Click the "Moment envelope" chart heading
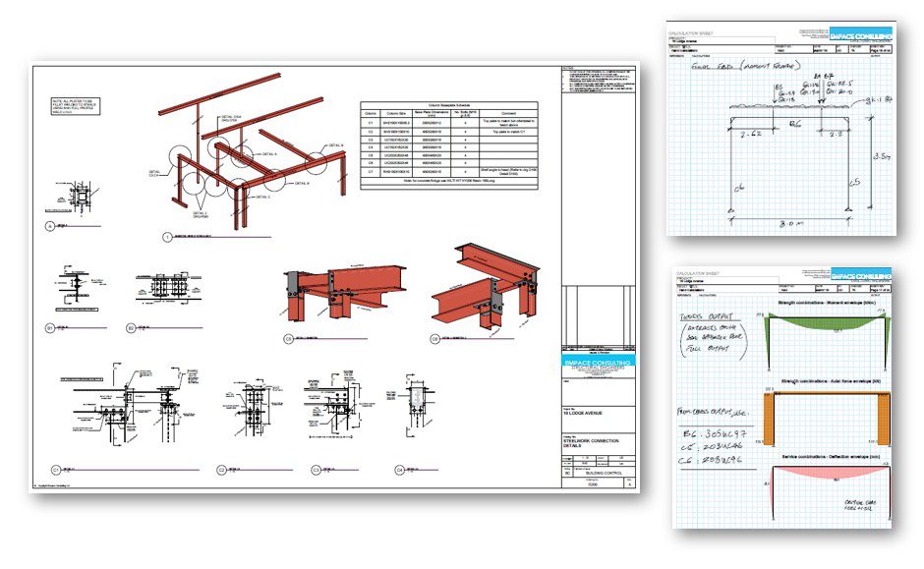The image size is (924, 569). point(829,303)
